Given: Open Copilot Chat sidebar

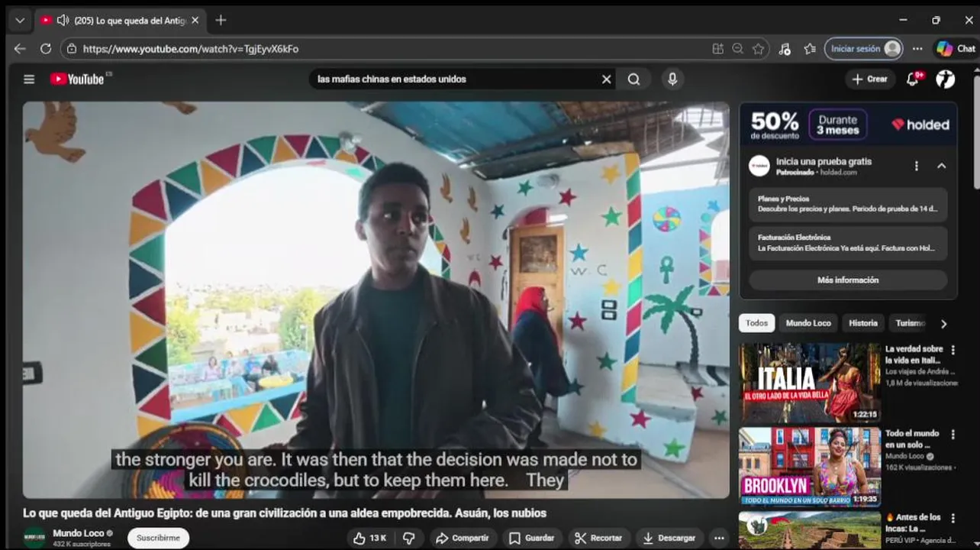Looking at the screenshot, I should (956, 49).
